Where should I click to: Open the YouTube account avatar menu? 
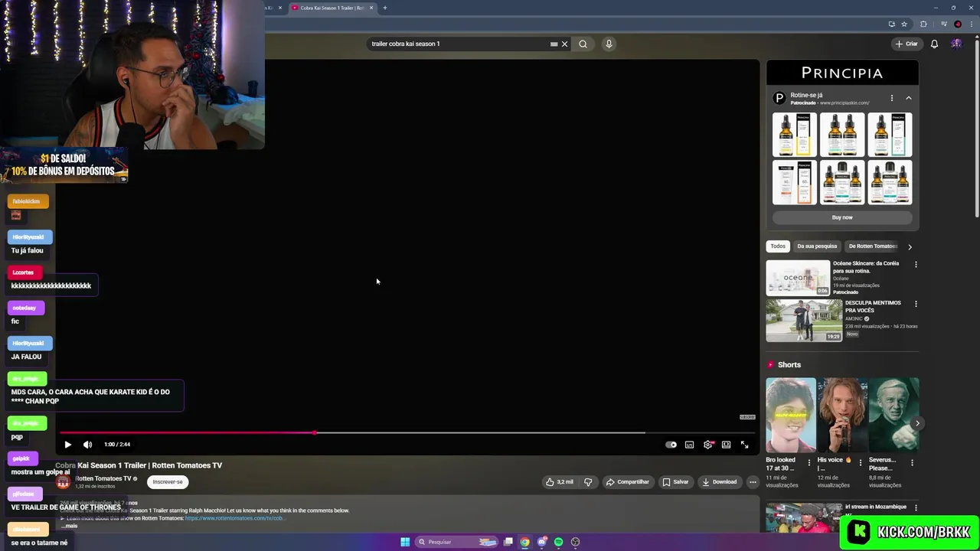956,44
